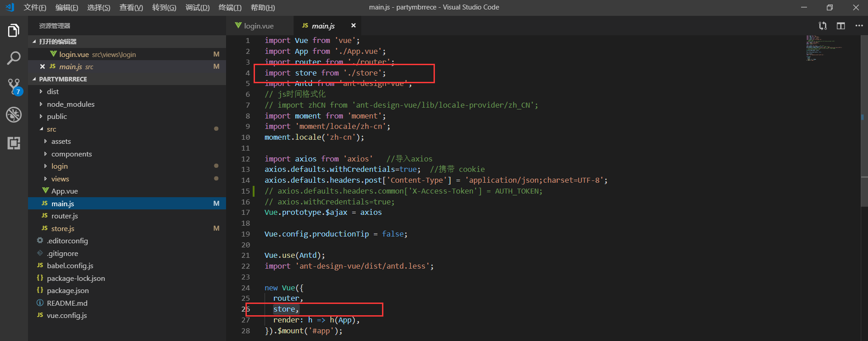
Task: Split the editor to the right
Action: click(841, 26)
